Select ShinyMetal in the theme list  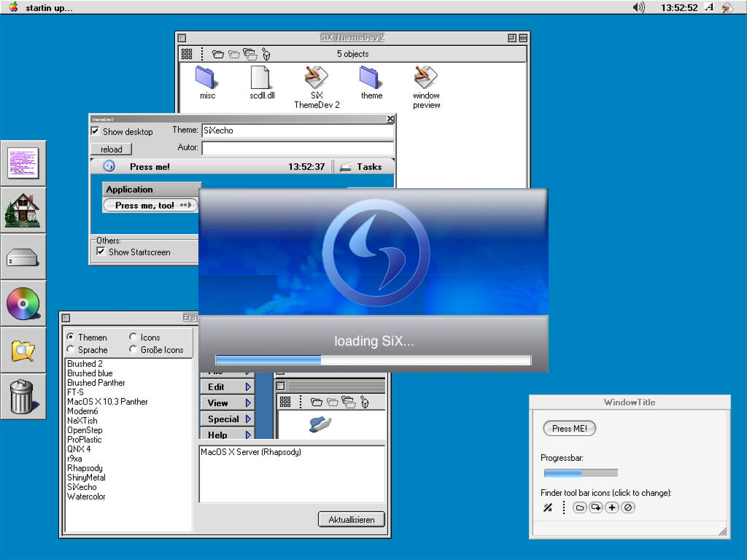pos(86,478)
